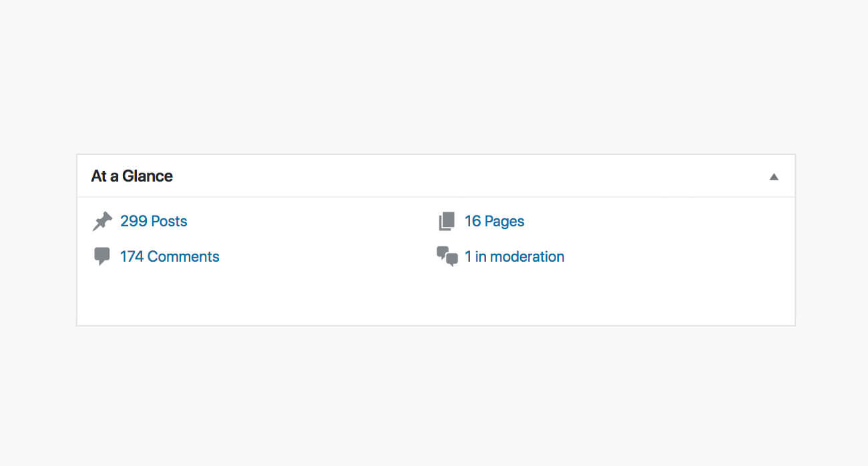
Task: Click the double speech bubbles moderation icon
Action: [x=447, y=256]
